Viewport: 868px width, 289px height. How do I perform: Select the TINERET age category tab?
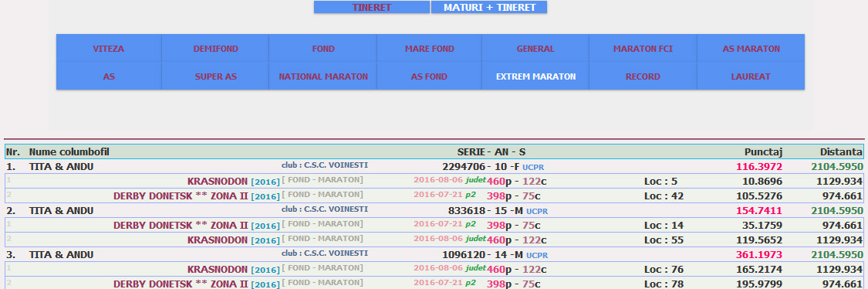pyautogui.click(x=371, y=7)
